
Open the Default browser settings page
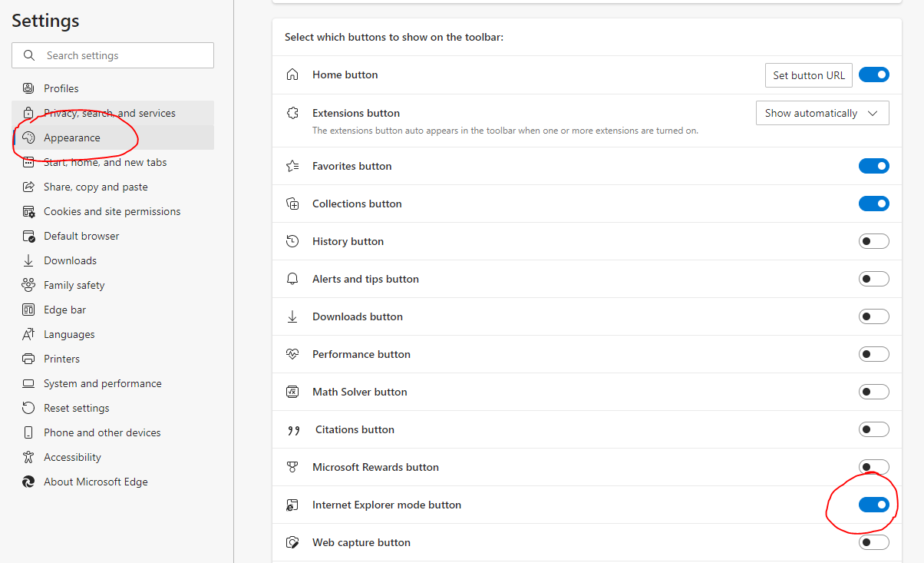tap(113, 236)
